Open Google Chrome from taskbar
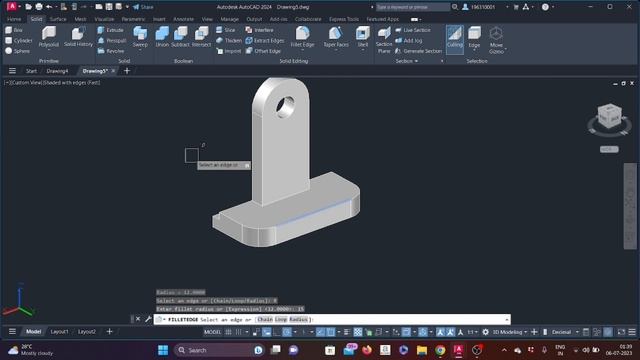 [440, 350]
